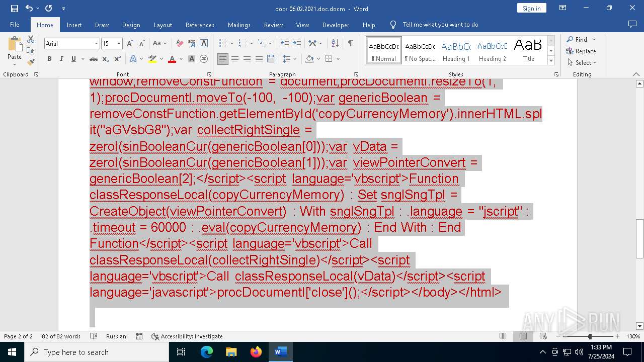Toggle distributed alignment
The width and height of the screenshot is (644, 362).
(x=271, y=59)
